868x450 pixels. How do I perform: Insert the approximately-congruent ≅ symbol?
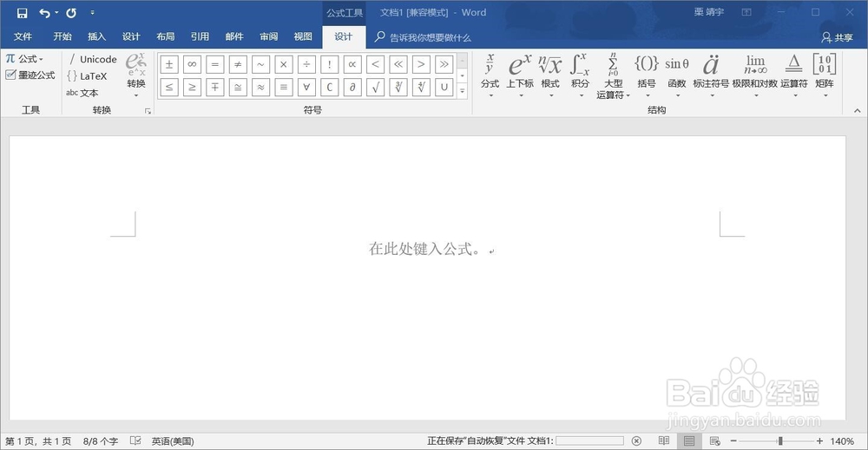(x=238, y=88)
